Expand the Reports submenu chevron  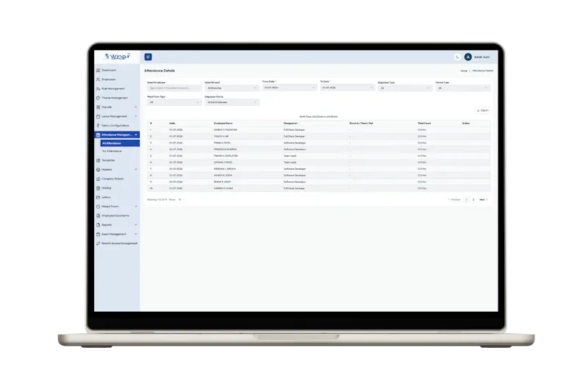pyautogui.click(x=136, y=225)
